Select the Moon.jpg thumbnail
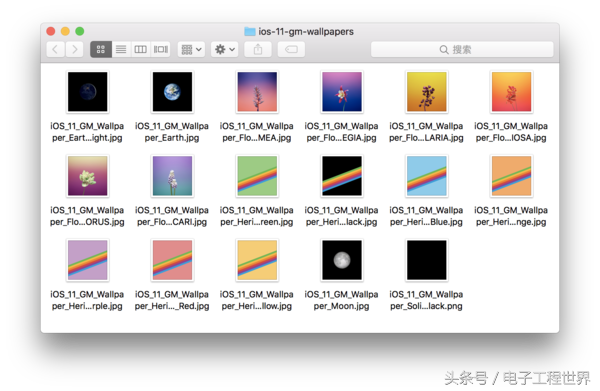600x391 pixels. click(342, 260)
